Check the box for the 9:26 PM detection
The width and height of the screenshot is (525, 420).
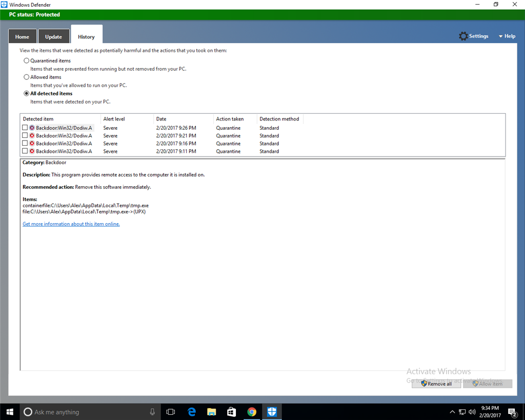pyautogui.click(x=25, y=128)
